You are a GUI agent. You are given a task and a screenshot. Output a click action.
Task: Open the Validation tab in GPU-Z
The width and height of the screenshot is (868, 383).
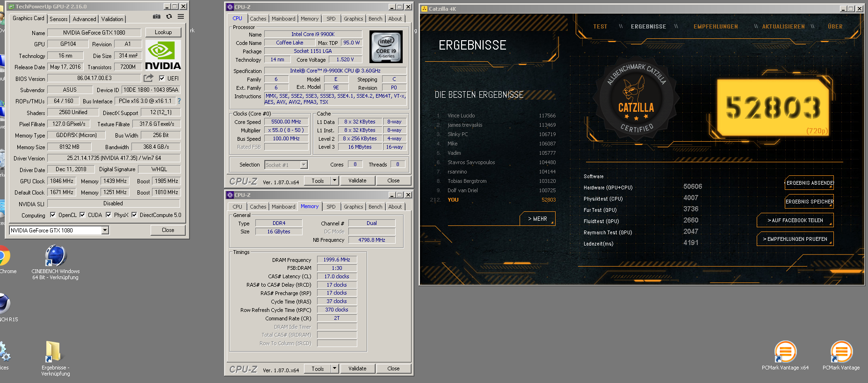point(112,19)
